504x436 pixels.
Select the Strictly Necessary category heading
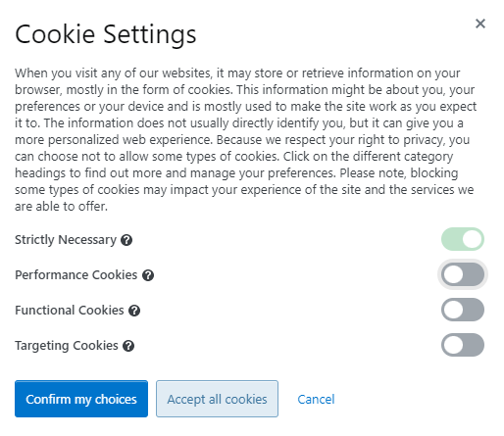[x=66, y=240]
